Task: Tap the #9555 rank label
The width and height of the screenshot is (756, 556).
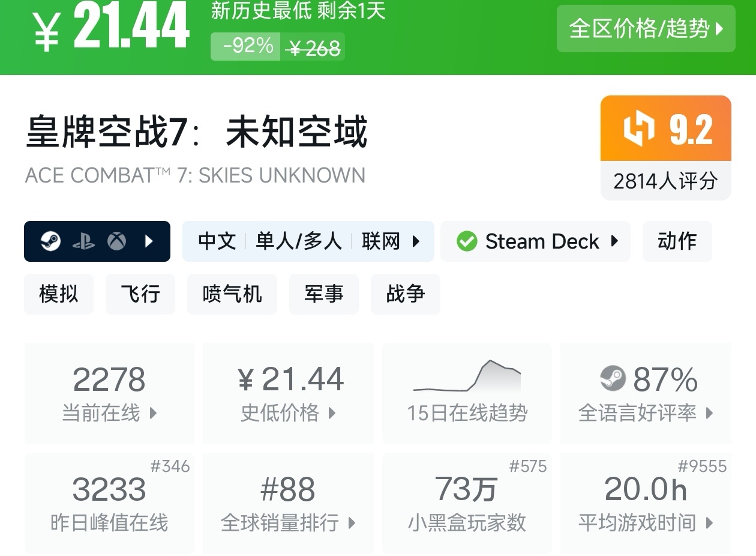Action: point(702,467)
